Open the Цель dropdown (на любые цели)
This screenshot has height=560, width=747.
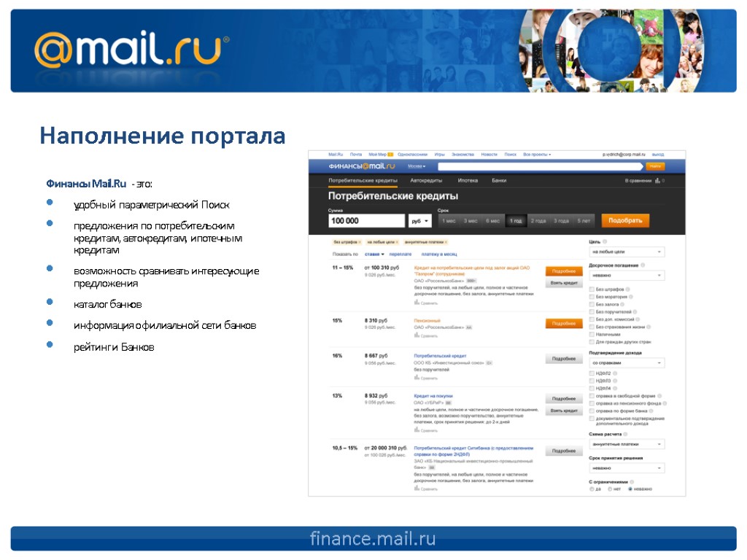tap(627, 252)
